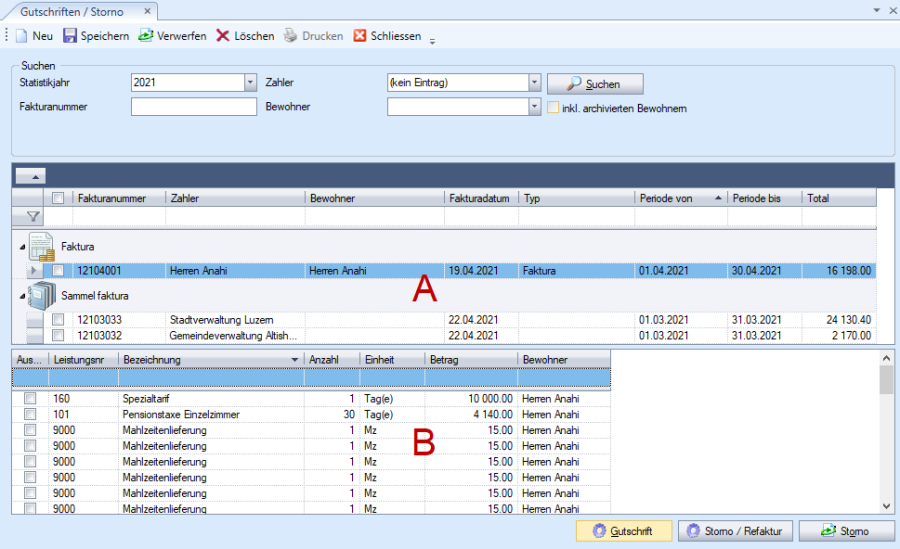Screen dimensions: 900x549
Task: Click the Gutschrift button
Action: [624, 531]
